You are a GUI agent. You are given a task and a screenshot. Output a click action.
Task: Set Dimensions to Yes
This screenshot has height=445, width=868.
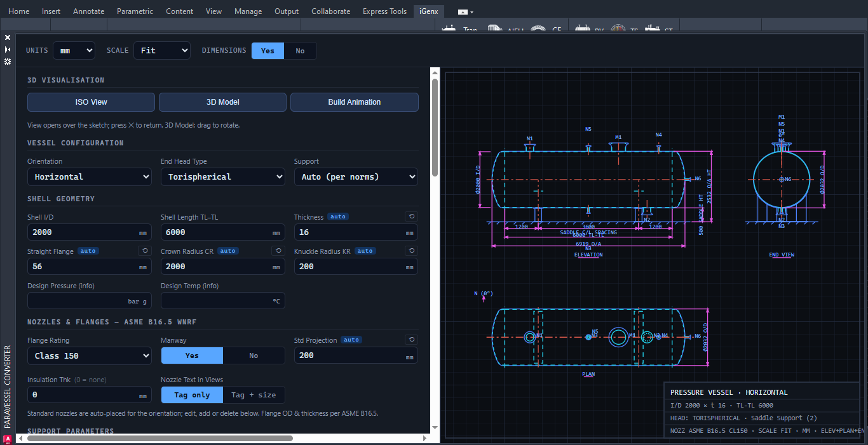coord(268,51)
